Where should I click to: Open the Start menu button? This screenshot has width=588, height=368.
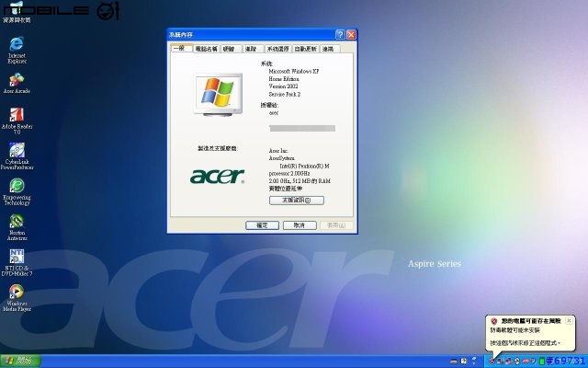pos(20,362)
